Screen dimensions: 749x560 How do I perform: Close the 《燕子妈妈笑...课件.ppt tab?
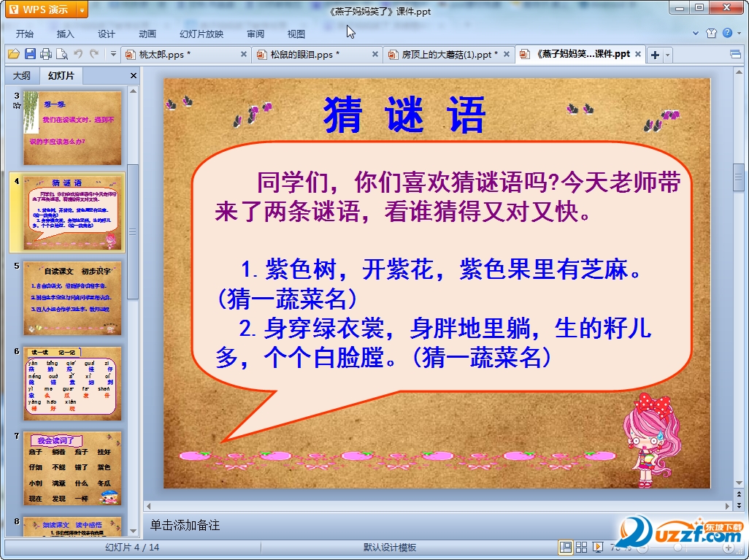click(x=638, y=55)
